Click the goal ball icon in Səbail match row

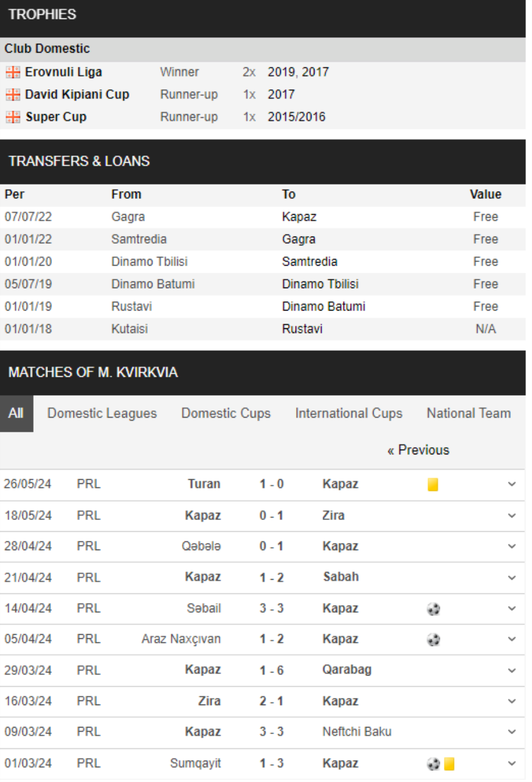pyautogui.click(x=433, y=609)
